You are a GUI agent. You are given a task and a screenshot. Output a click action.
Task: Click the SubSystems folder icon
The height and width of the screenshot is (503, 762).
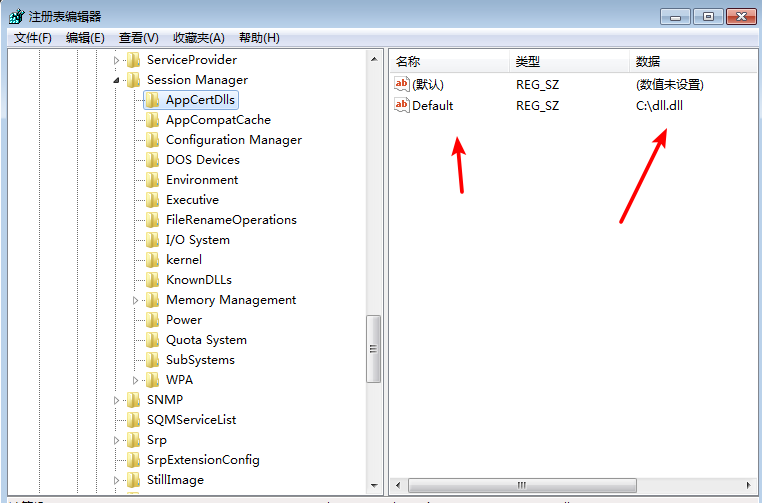click(152, 360)
